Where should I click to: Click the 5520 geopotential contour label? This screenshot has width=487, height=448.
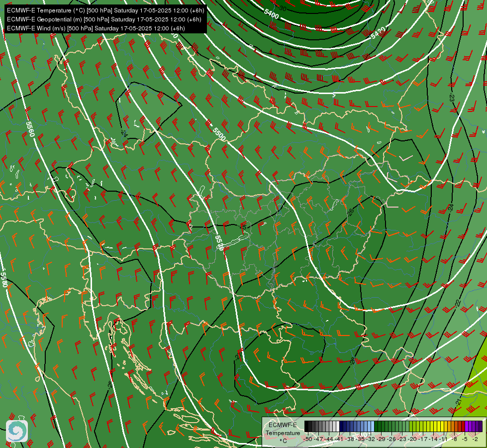(x=219, y=243)
